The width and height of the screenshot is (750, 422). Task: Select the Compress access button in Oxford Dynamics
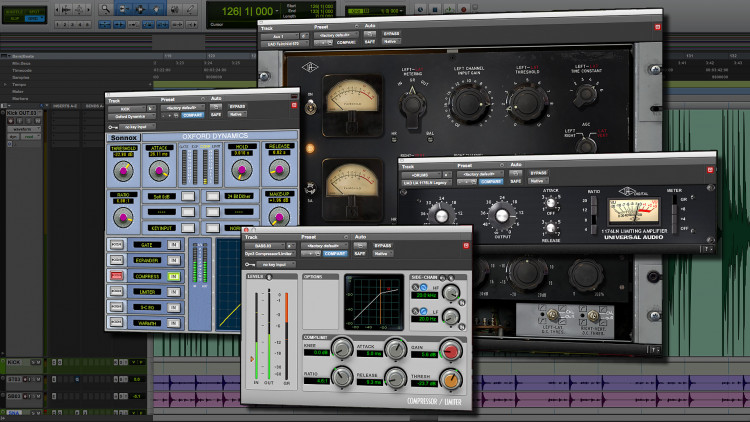coord(116,276)
